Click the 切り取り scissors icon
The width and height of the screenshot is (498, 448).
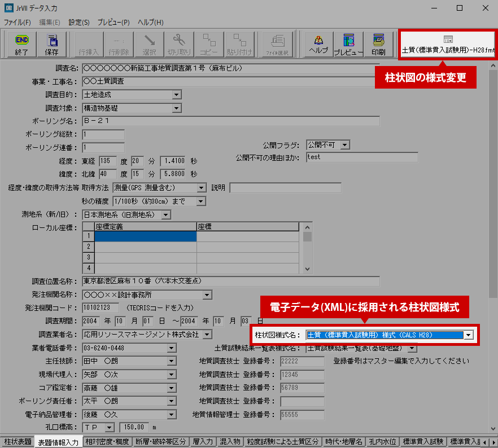tap(179, 45)
